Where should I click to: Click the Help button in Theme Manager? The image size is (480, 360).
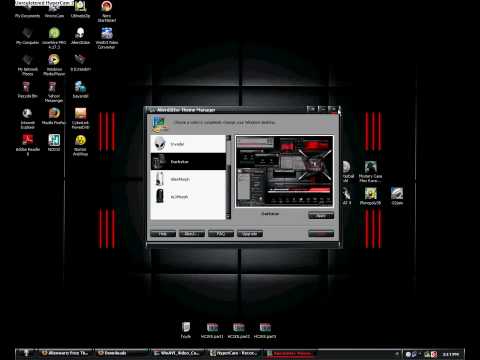pyautogui.click(x=163, y=234)
